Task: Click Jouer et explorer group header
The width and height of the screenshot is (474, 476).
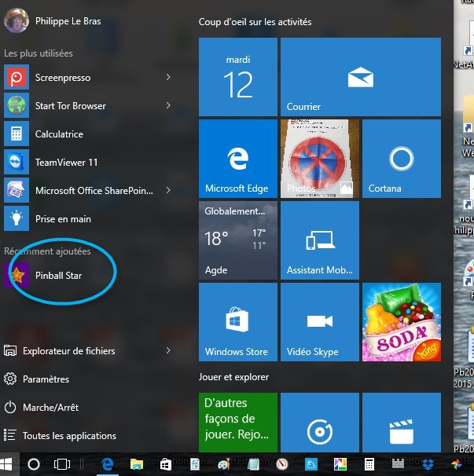Action: pos(233,377)
